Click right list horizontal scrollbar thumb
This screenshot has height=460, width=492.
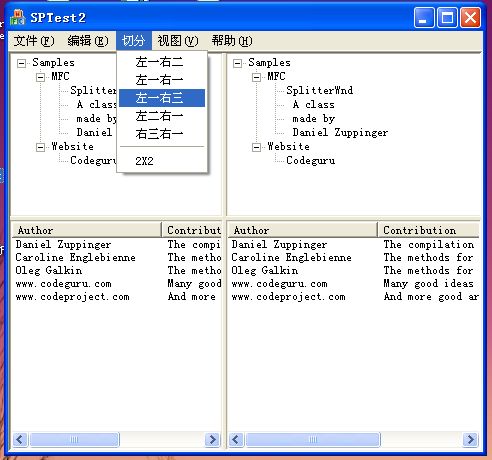[x=313, y=440]
